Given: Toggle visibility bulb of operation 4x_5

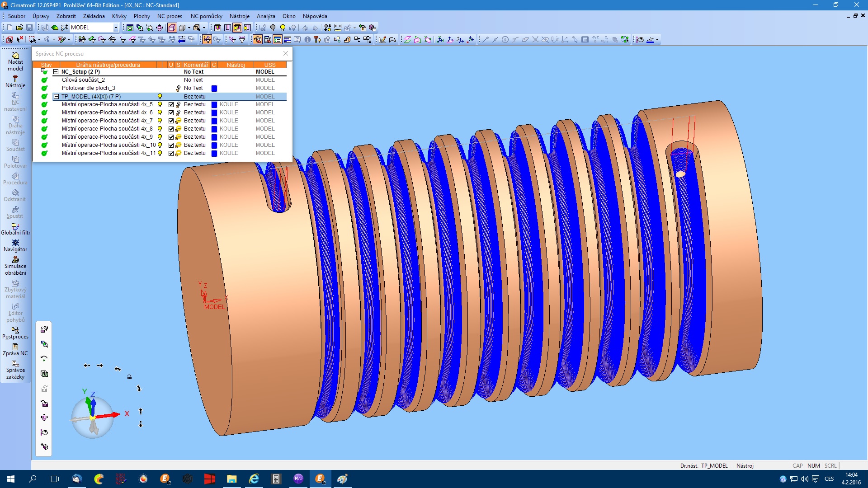Looking at the screenshot, I should pyautogui.click(x=160, y=104).
